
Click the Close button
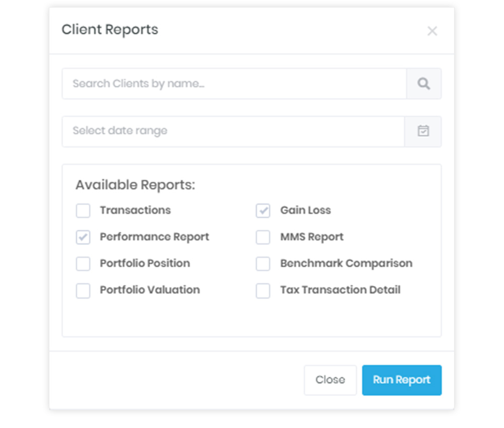point(330,380)
